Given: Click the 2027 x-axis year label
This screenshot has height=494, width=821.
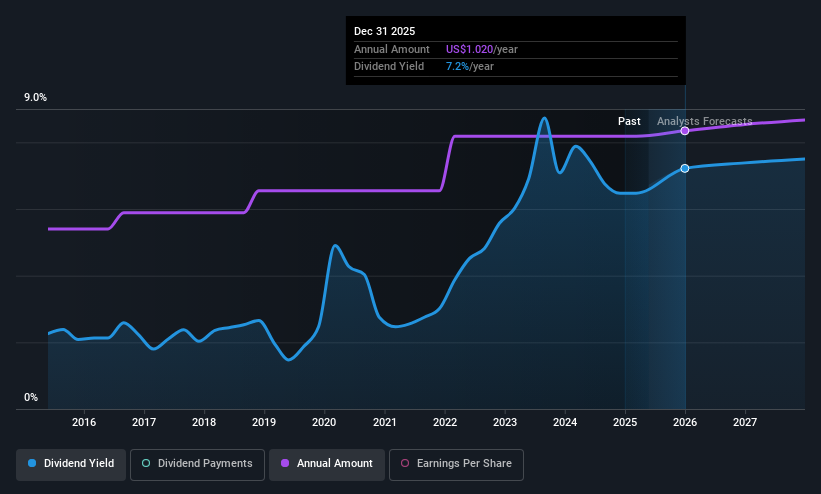Looking at the screenshot, I should tap(745, 422).
